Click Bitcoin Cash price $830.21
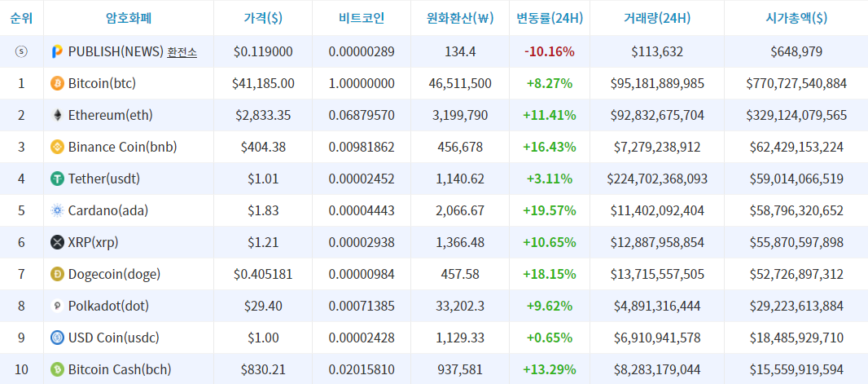 tap(263, 369)
